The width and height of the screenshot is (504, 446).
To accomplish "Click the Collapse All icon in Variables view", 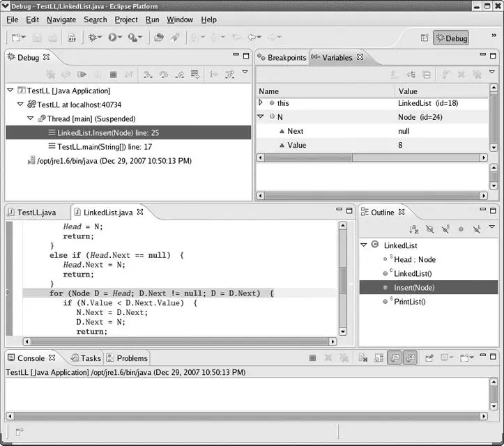I will point(427,74).
